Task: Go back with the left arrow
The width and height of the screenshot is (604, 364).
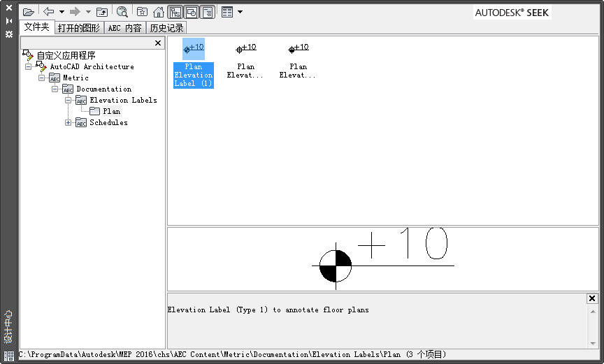Action: [x=48, y=12]
